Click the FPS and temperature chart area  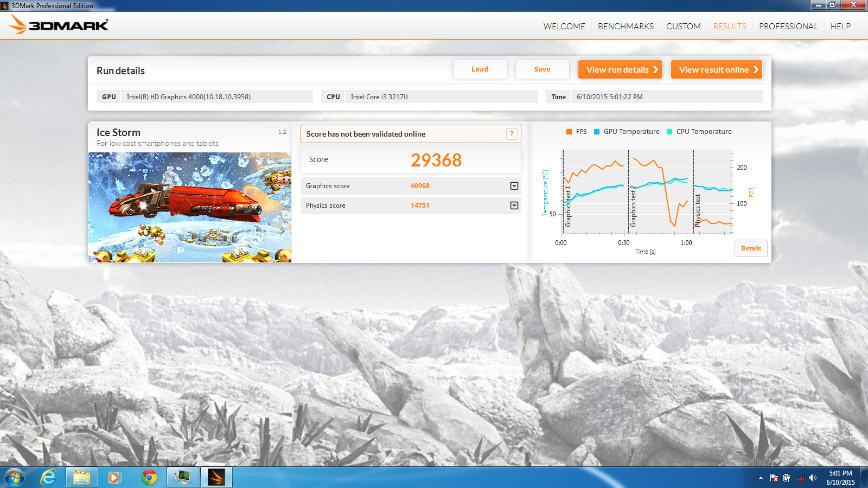(648, 192)
